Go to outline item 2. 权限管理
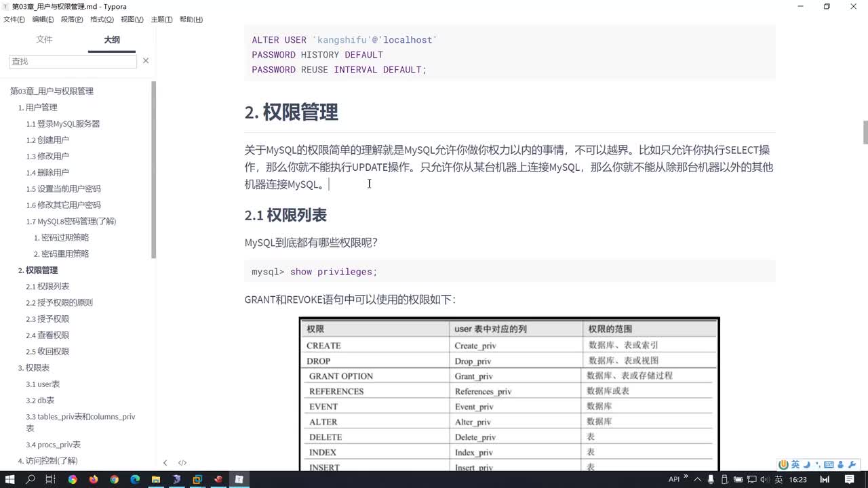Image resolution: width=868 pixels, height=488 pixels. point(38,270)
